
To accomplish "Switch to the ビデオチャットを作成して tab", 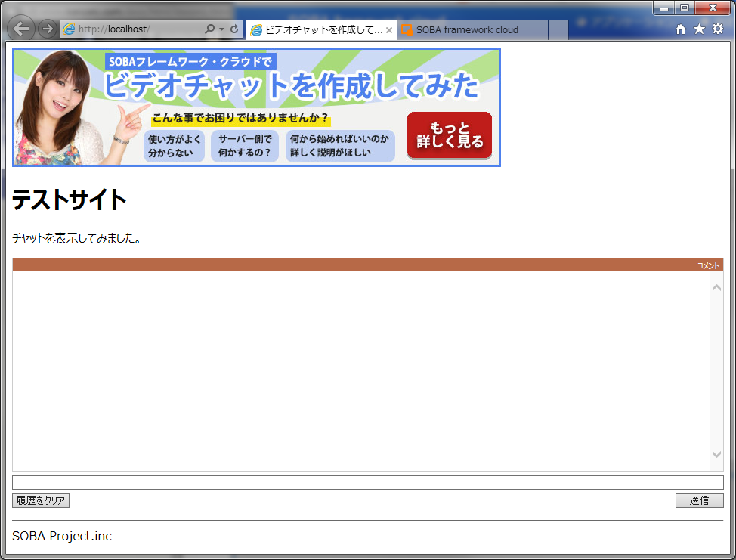I will 321,30.
